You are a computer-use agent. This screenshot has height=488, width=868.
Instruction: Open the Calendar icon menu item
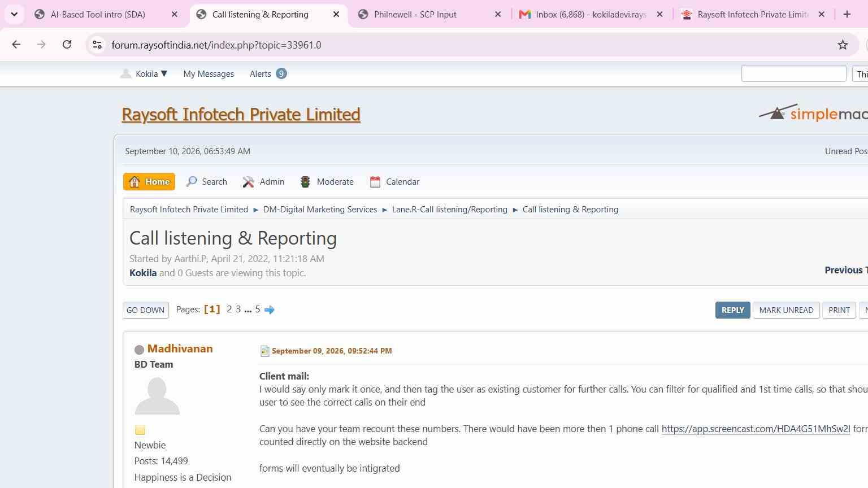point(394,181)
